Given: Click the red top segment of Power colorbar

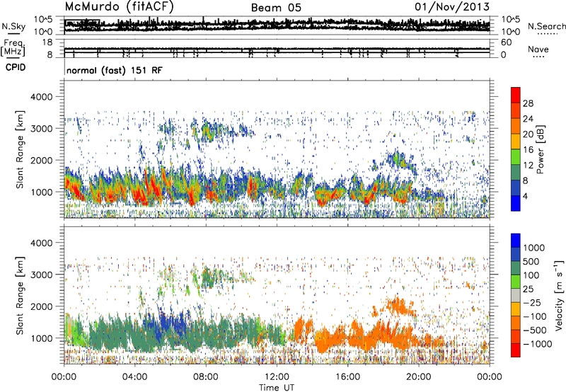Looking at the screenshot, I should tap(516, 95).
